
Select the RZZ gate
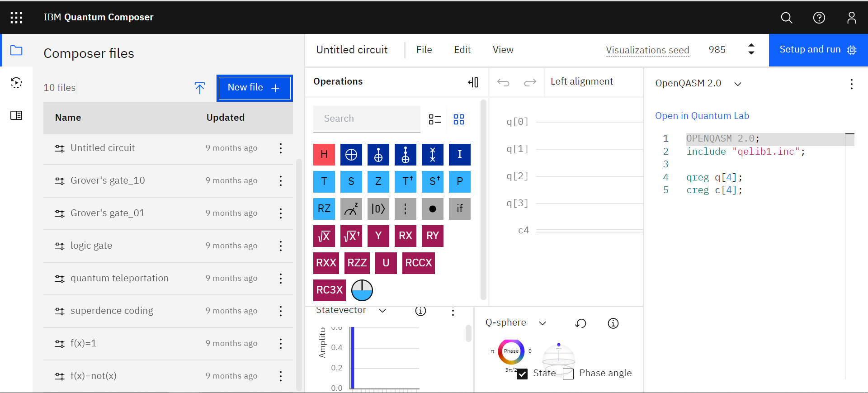coord(357,263)
